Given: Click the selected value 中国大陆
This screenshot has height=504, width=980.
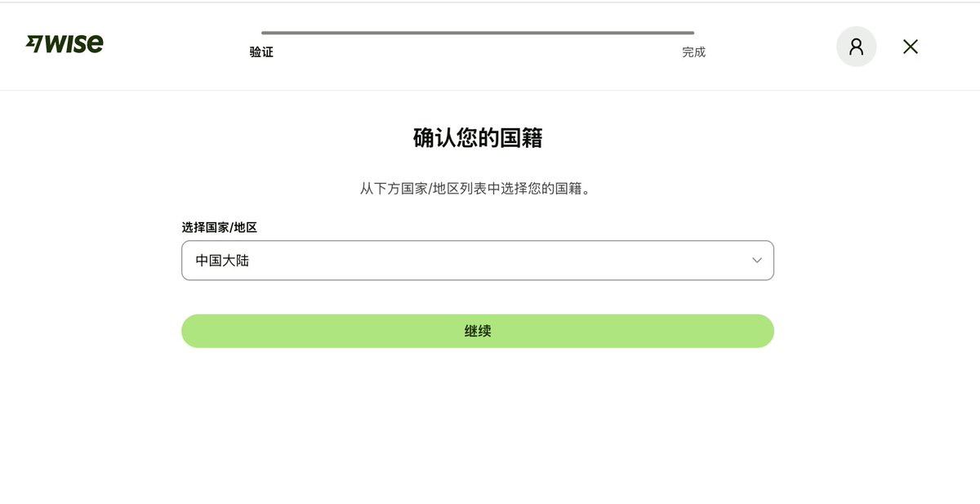Looking at the screenshot, I should [x=222, y=261].
